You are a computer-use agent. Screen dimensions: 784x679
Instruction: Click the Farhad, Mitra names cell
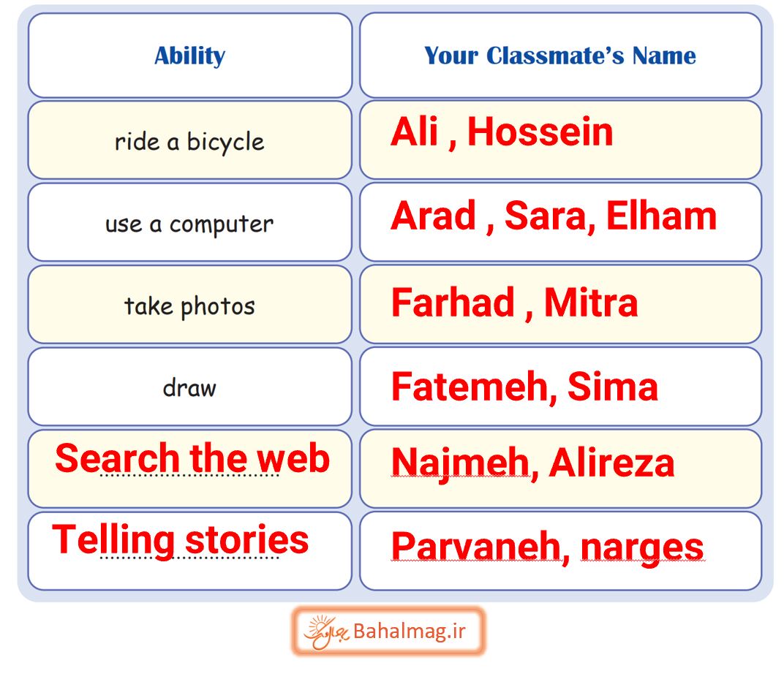[560, 304]
